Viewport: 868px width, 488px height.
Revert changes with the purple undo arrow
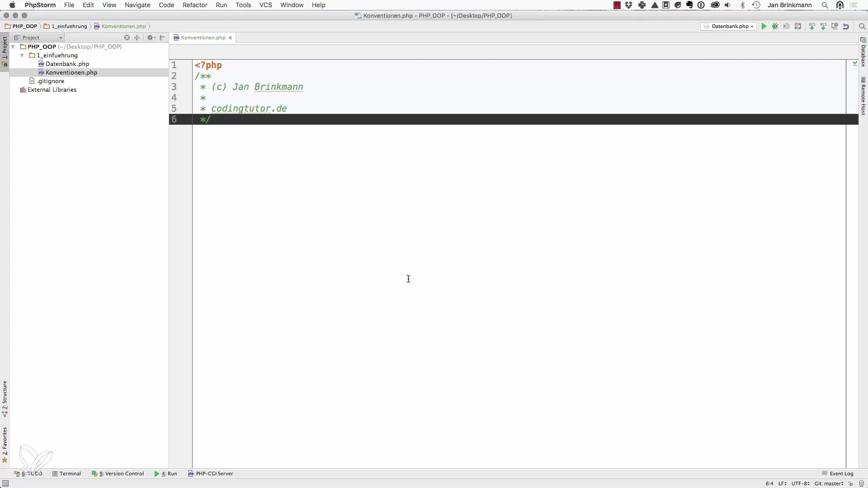846,27
